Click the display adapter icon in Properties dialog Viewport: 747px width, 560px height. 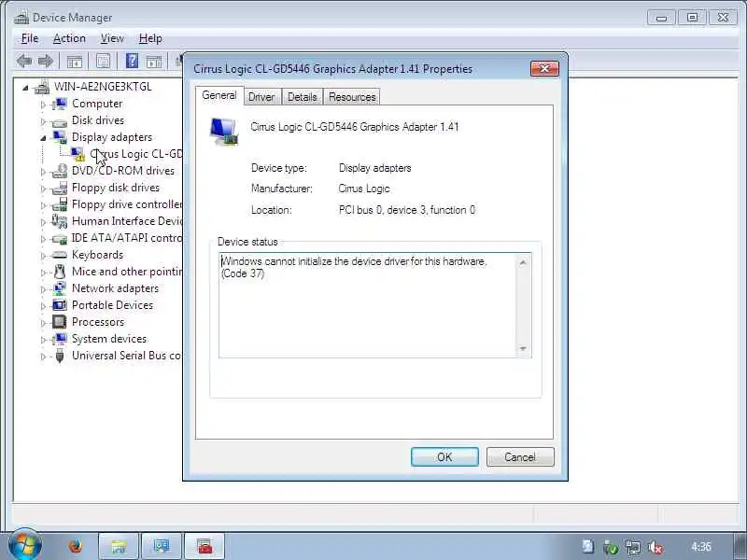tap(223, 132)
